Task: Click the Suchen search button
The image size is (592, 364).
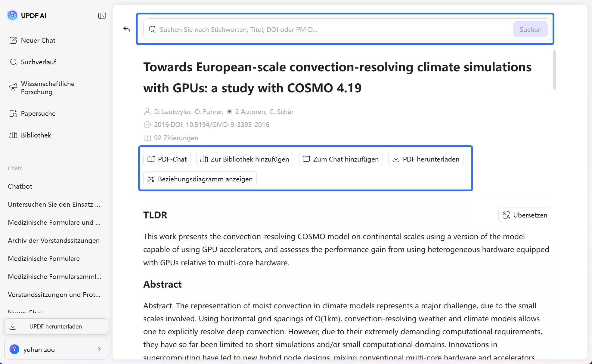Action: (530, 29)
